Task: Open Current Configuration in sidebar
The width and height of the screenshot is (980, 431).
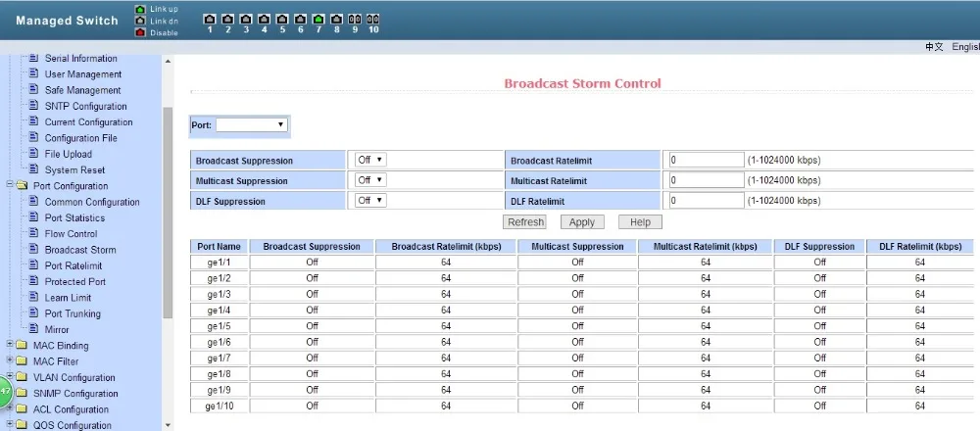Action: 89,121
